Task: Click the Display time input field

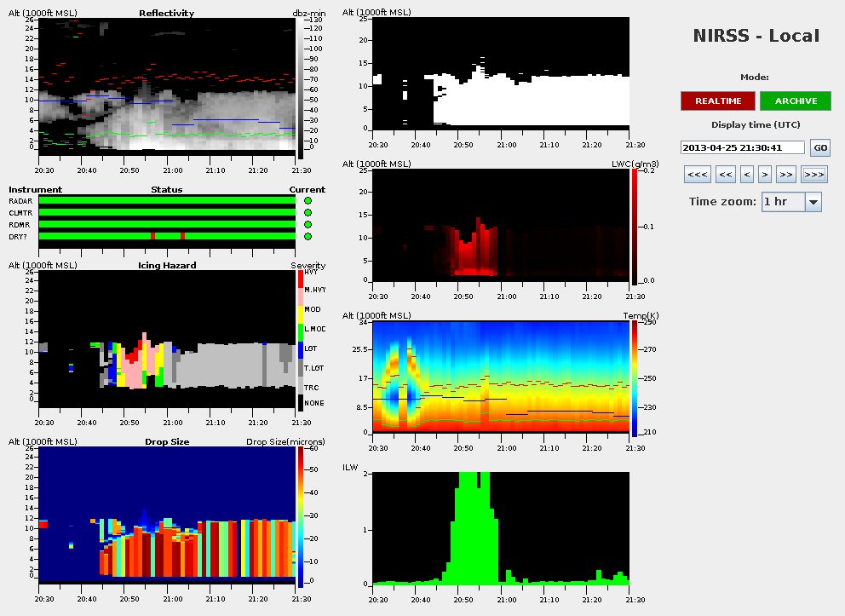Action: pyautogui.click(x=743, y=147)
